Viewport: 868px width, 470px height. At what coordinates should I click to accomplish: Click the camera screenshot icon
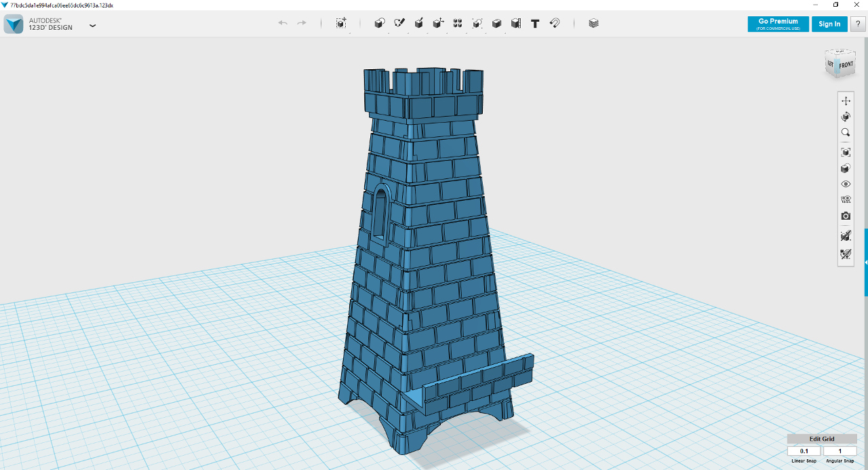pyautogui.click(x=846, y=216)
